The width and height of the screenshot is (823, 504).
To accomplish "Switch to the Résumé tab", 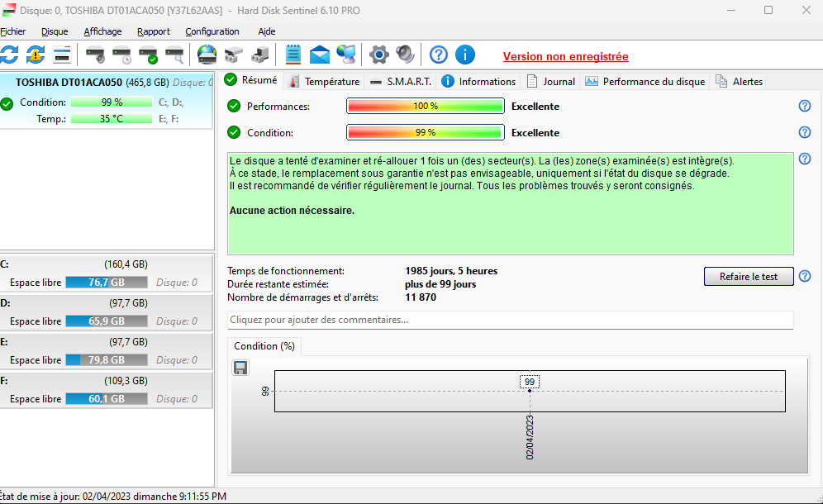I will (251, 80).
